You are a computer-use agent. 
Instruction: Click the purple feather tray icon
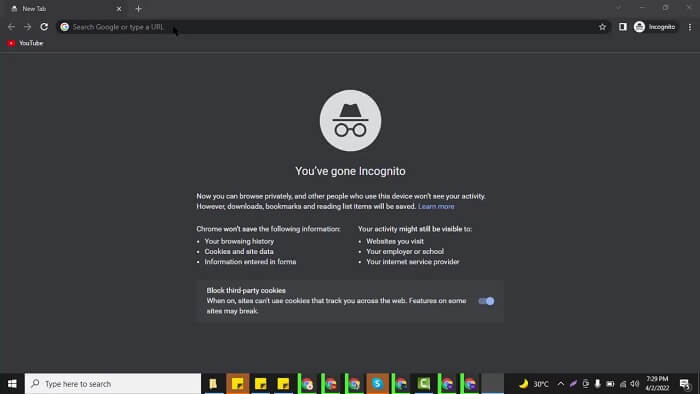[x=573, y=384]
